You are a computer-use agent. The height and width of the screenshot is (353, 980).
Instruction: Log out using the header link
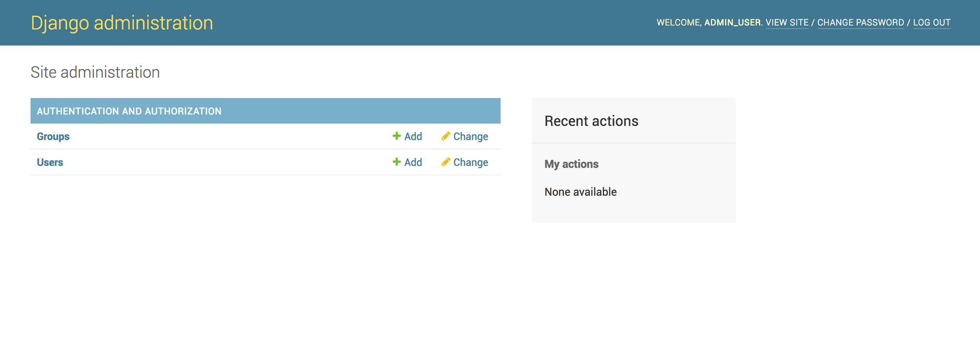[931, 23]
